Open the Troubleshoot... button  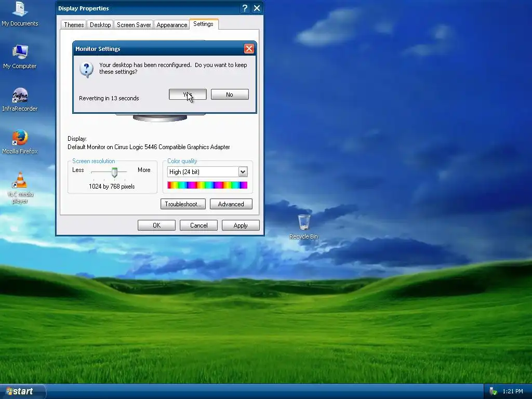(183, 204)
